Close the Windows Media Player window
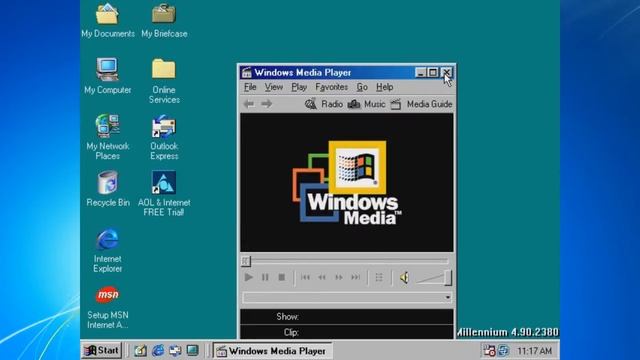 (447, 73)
